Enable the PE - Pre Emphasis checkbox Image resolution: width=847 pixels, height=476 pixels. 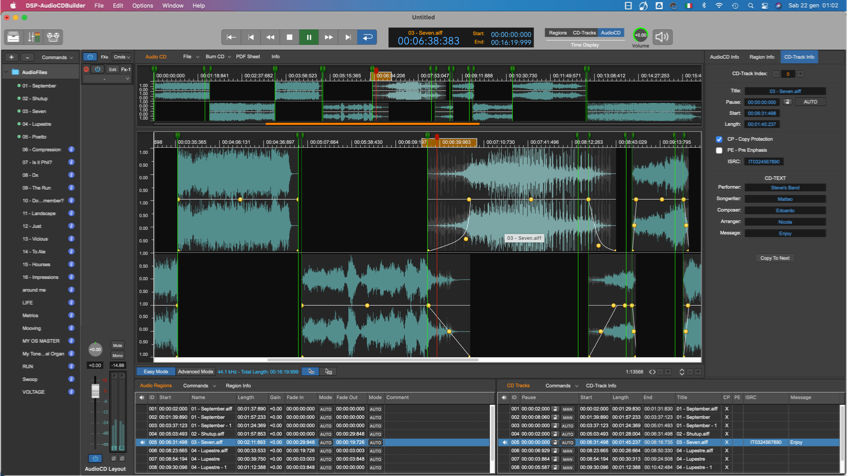pos(719,150)
